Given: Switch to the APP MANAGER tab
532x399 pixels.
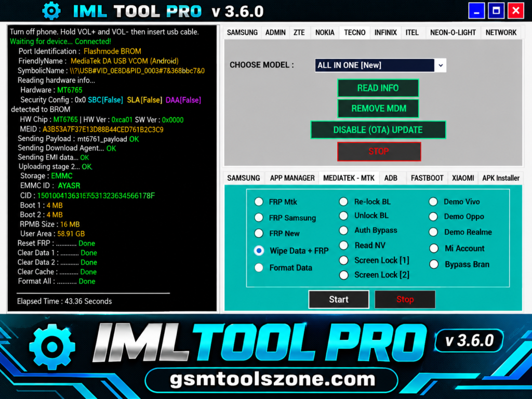Looking at the screenshot, I should click(x=292, y=178).
